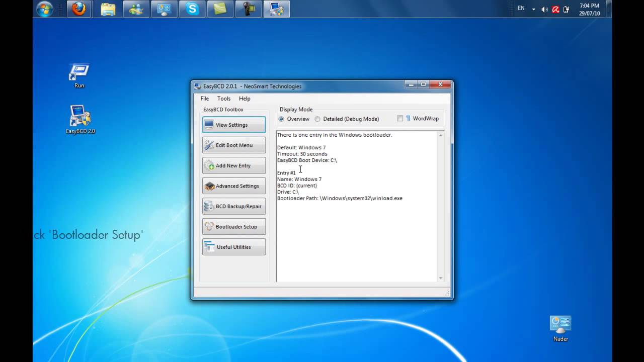644x362 pixels.
Task: Enable the WordWrap checkbox
Action: [x=418, y=119]
